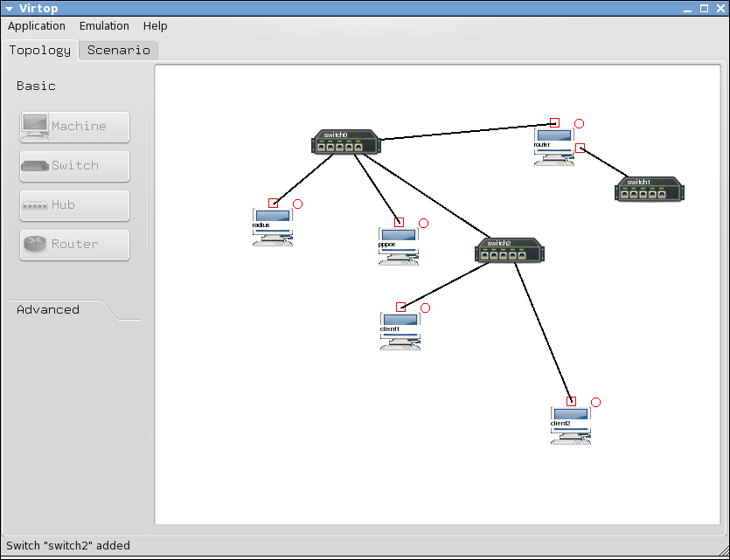
Task: Toggle the red status circle near radius
Action: (297, 204)
